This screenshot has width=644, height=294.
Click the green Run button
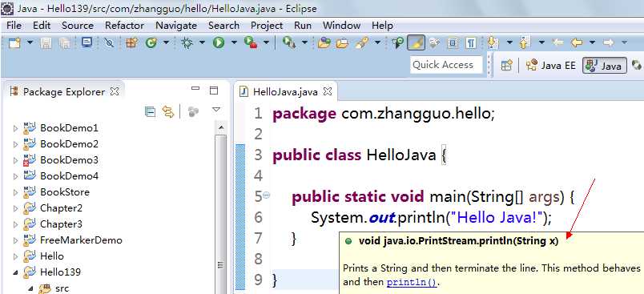219,42
